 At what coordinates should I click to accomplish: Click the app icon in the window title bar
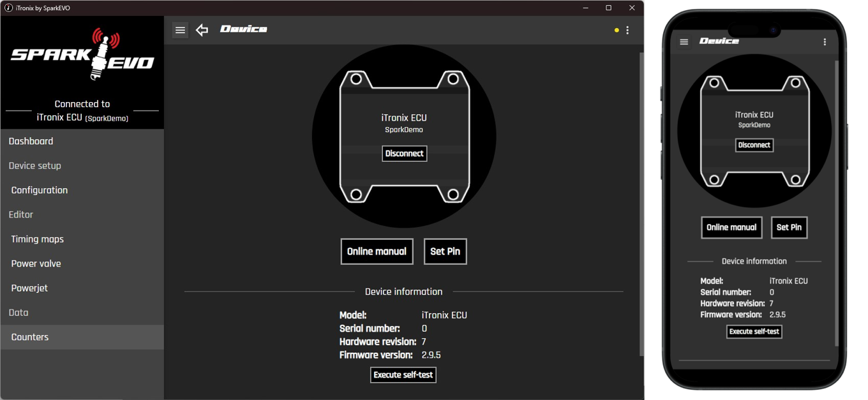8,8
